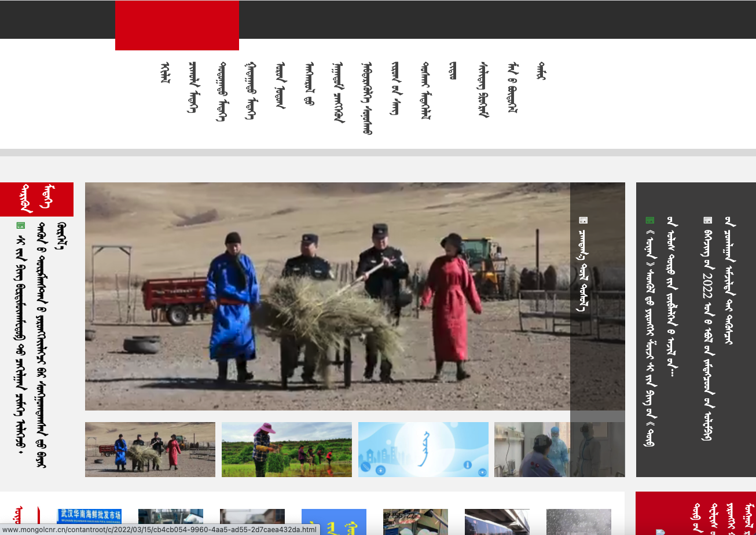Viewport: 756px width, 535px height.
Task: Select the light blue graphic thumbnail
Action: point(423,449)
